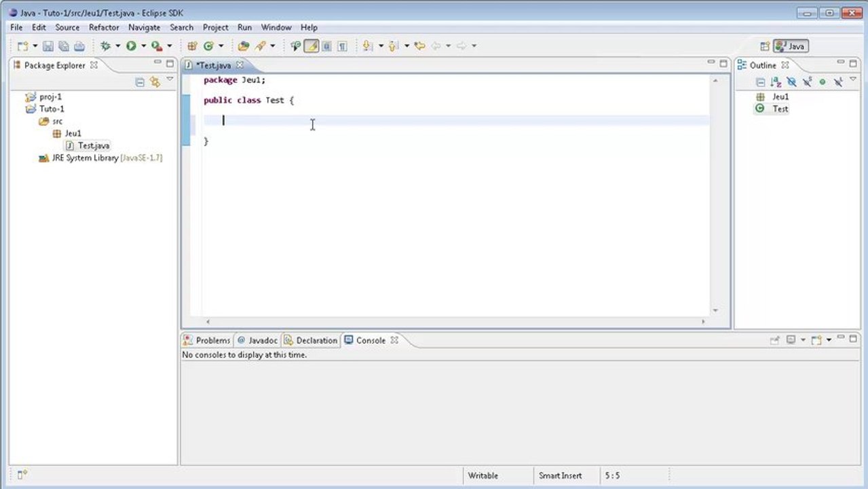Open the Project menu

(216, 27)
